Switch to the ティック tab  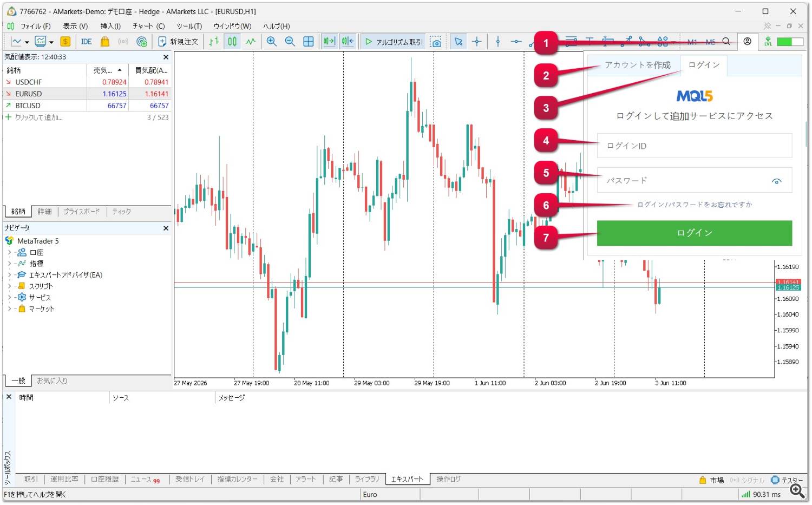(121, 212)
